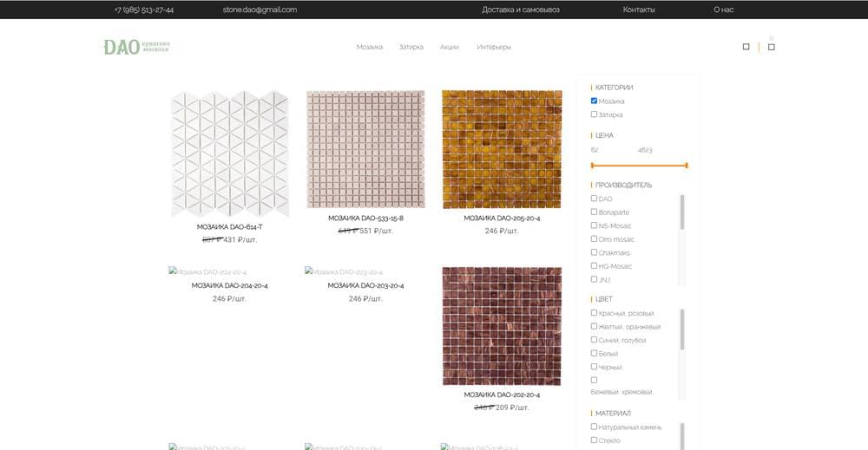Click the right handle of price slider
The height and width of the screenshot is (450, 868).
pos(687,166)
